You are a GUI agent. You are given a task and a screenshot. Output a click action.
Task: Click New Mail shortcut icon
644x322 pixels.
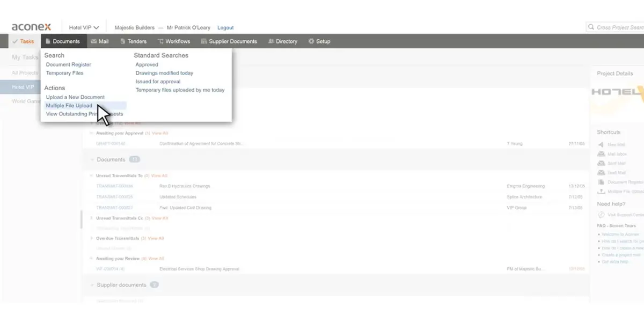601,145
